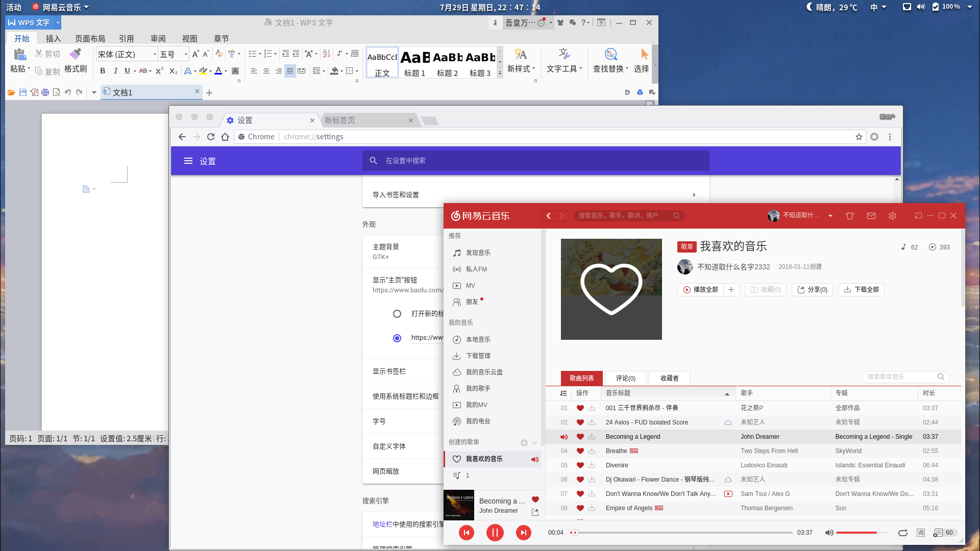Switch to the 评论(0) tab
The height and width of the screenshot is (551, 980).
[x=625, y=378]
